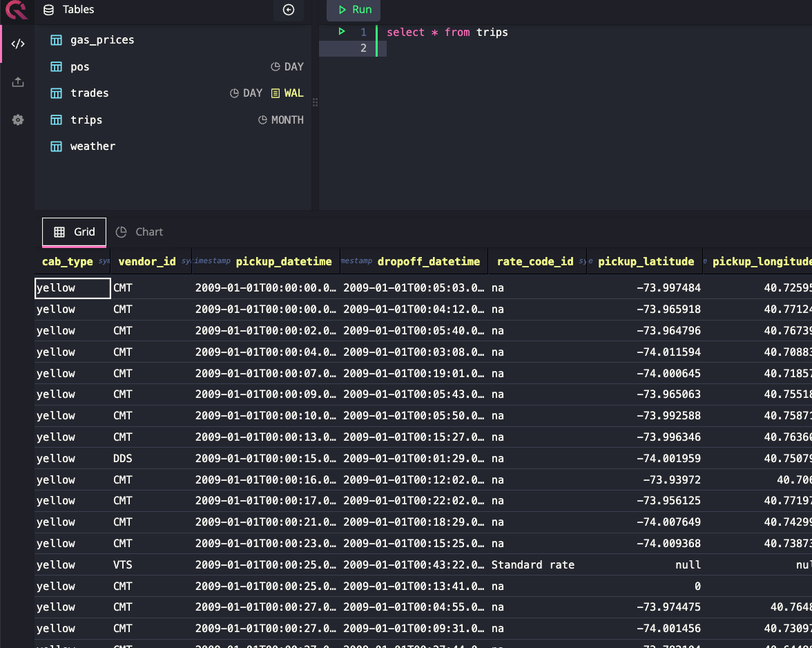Select dropoff_datetime cell 2009-01-01T00:43:22.0
The height and width of the screenshot is (648, 812).
click(x=414, y=564)
